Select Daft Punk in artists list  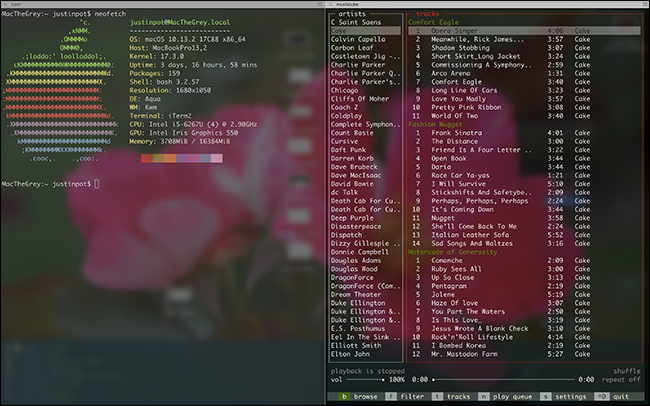(349, 149)
